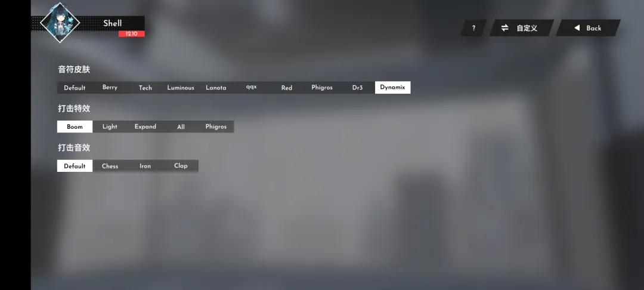The height and width of the screenshot is (290, 644).
Task: Choose Phigros in the note skin row
Action: click(322, 88)
